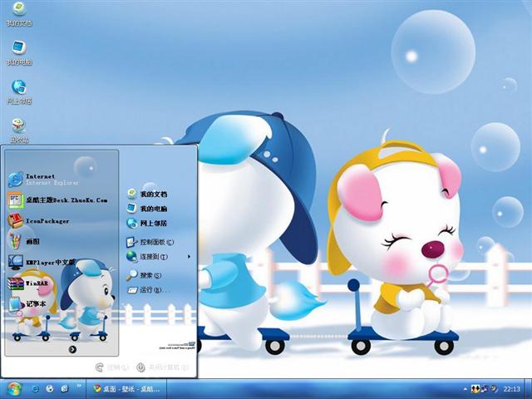This screenshot has height=399, width=532.
Task: Open 控制面板(C) from Start menu
Action: point(150,242)
